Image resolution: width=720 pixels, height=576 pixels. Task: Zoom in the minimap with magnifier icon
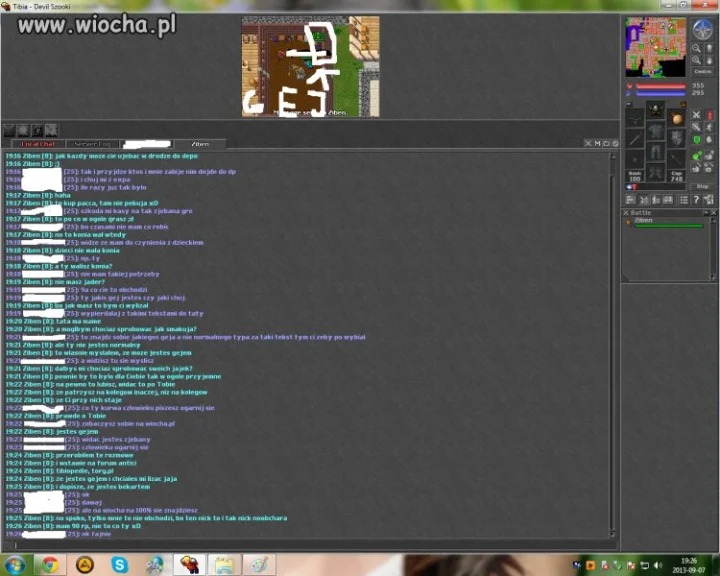pos(697,60)
